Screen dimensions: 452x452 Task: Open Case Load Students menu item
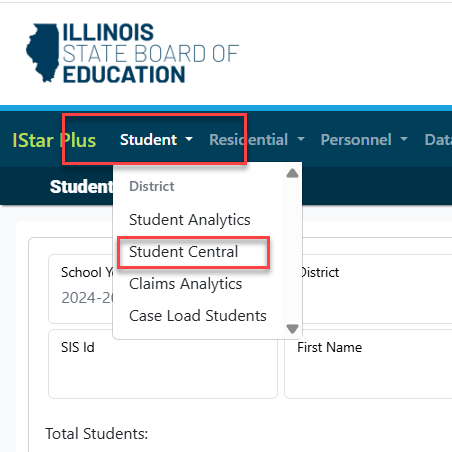pyautogui.click(x=198, y=316)
